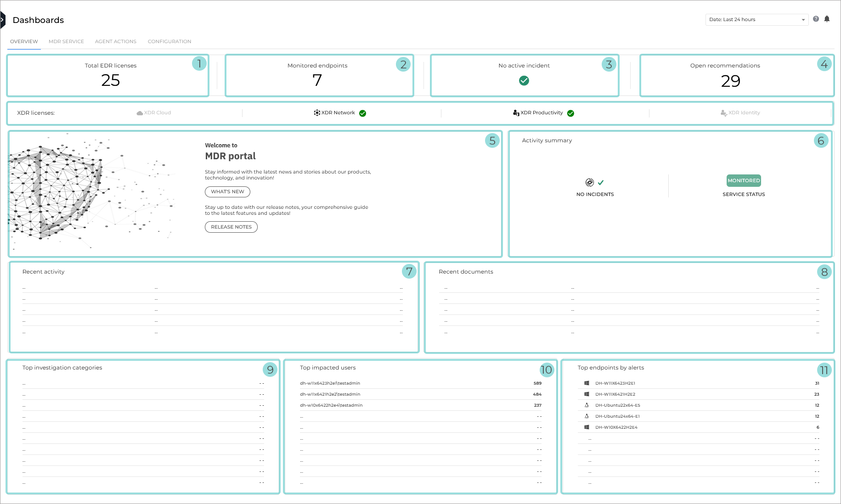The width and height of the screenshot is (841, 504).
Task: Click the green checkmark in No active incident
Action: point(524,80)
